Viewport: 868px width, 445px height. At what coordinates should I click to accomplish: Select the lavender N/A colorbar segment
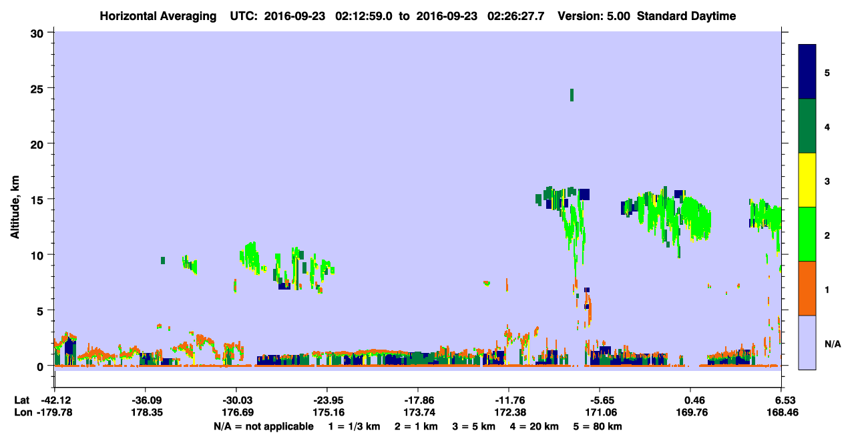coord(807,342)
